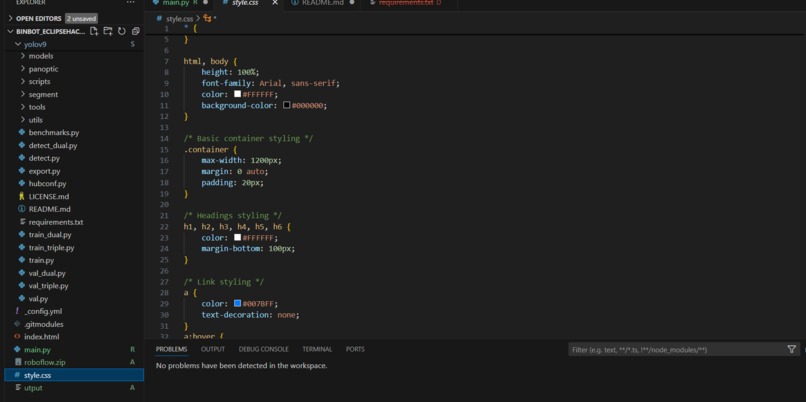Image resolution: width=806 pixels, height=402 pixels.
Task: Click the git icon beside .gitmodules
Action: [17, 324]
